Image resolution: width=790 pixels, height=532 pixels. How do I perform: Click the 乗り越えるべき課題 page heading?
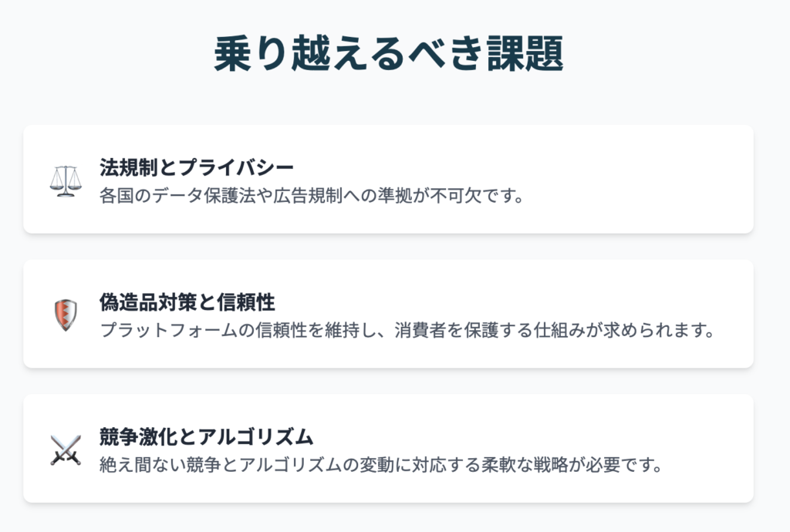tap(389, 53)
